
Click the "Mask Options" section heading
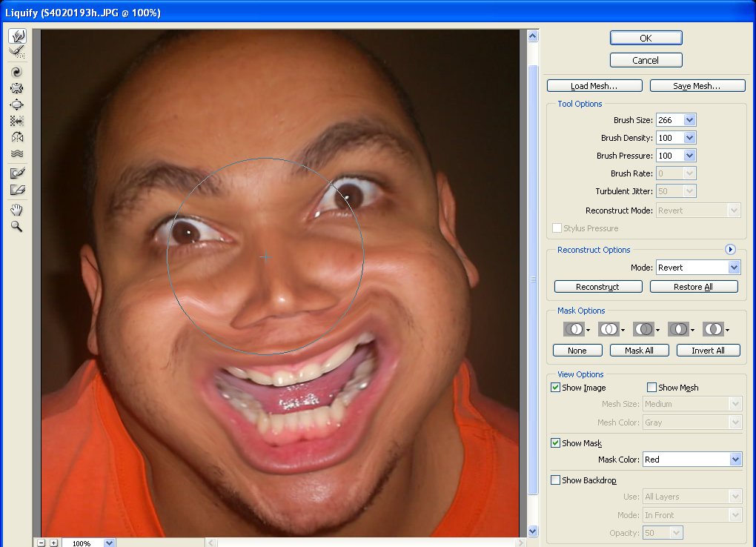coord(581,311)
